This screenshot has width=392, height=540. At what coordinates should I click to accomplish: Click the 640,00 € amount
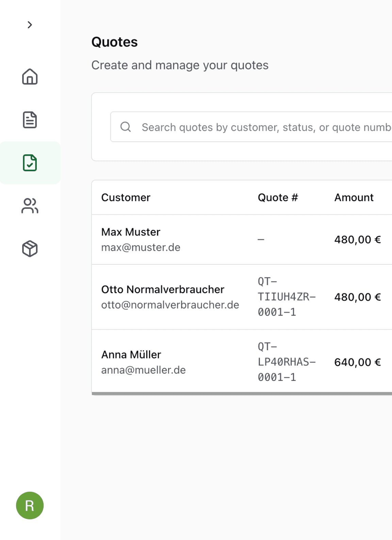(x=357, y=362)
